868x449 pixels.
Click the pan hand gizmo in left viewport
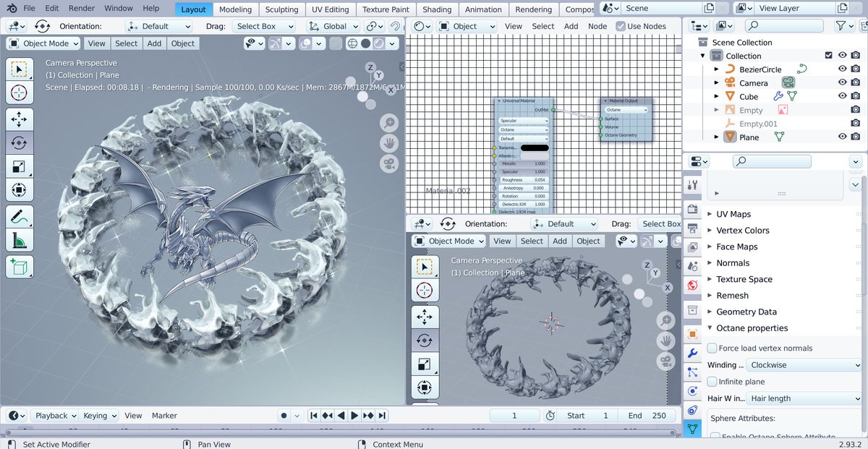pyautogui.click(x=388, y=143)
